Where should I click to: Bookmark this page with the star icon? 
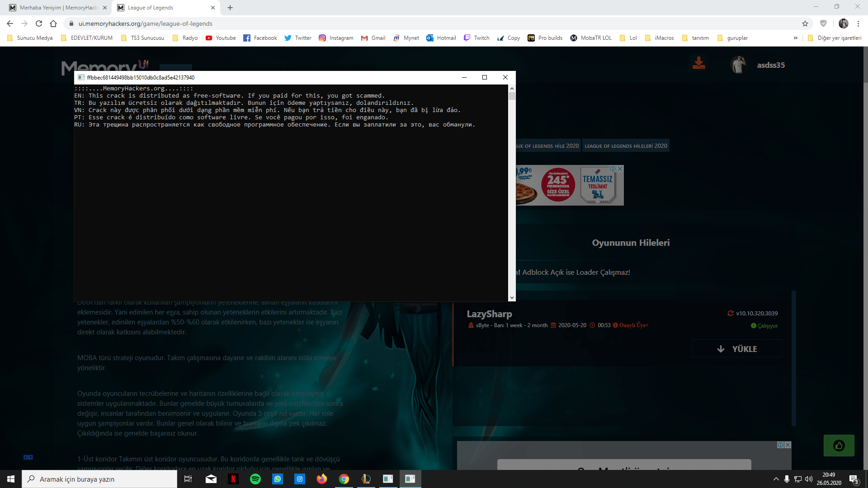pos(805,23)
